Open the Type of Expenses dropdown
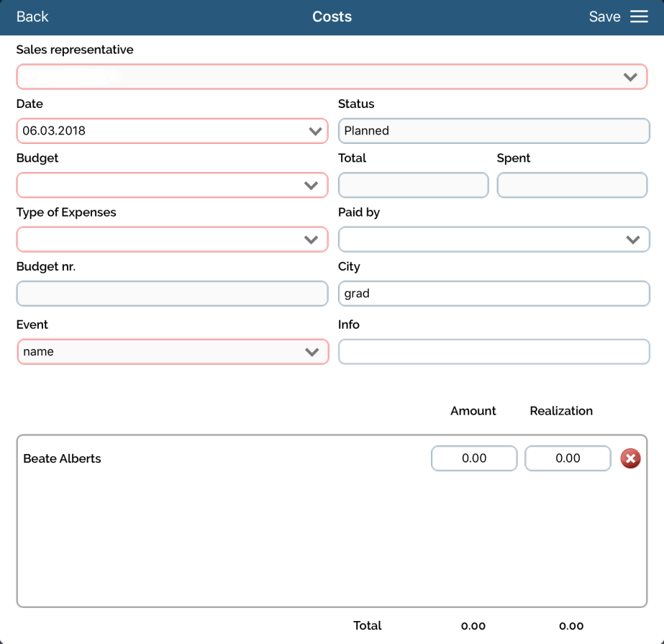Viewport: 664px width, 644px height. click(172, 240)
